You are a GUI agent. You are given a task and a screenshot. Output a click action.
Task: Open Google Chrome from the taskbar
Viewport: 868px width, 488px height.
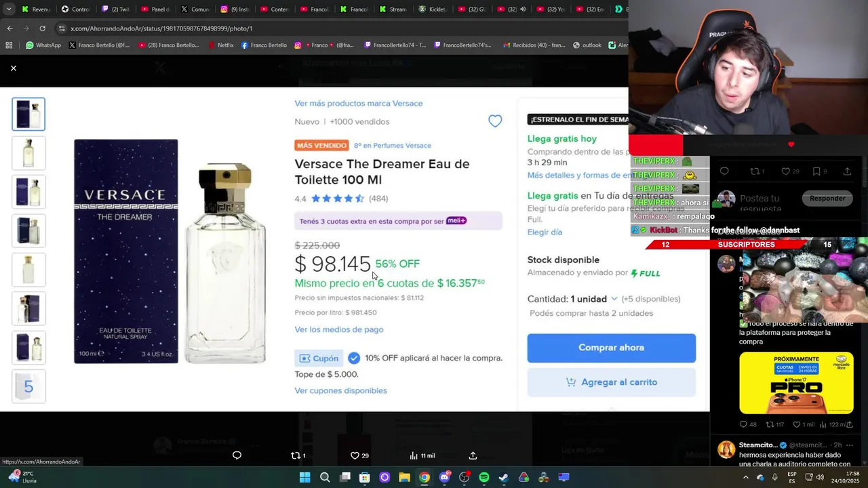tap(424, 477)
